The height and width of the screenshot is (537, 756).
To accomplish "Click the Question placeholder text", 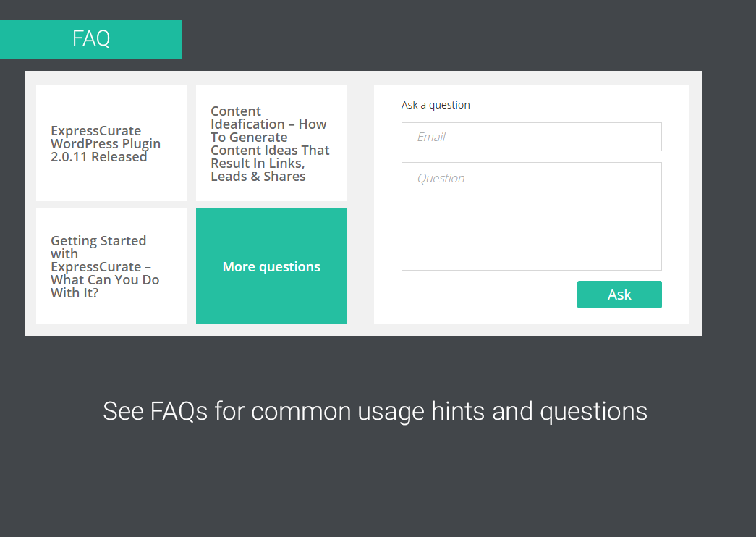I will pyautogui.click(x=441, y=178).
